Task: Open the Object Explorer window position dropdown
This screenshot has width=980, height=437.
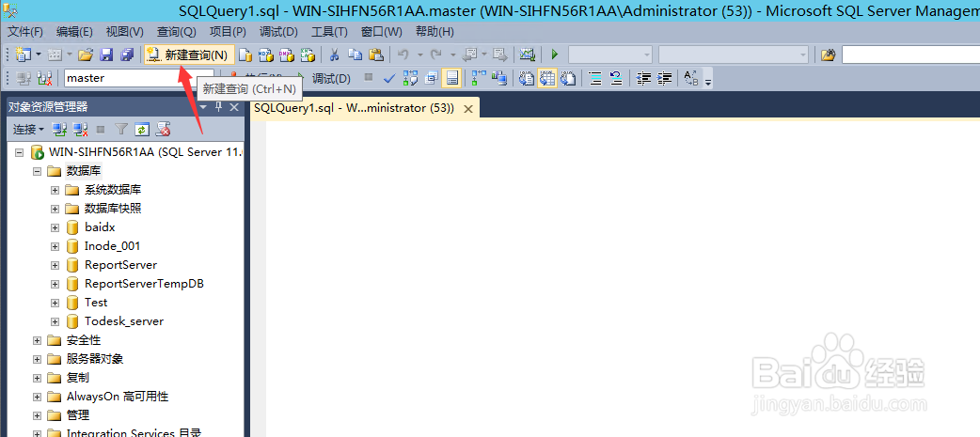Action: 203,107
